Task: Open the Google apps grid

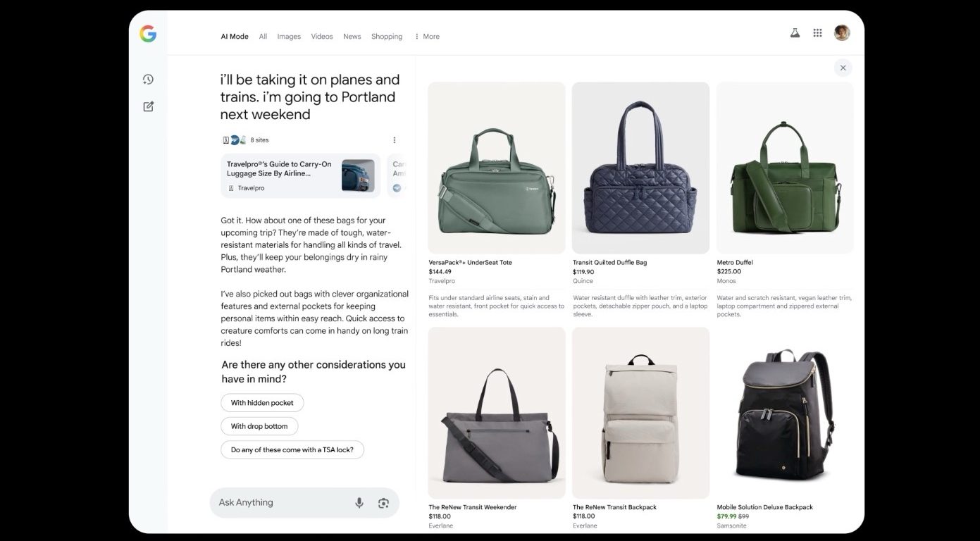Action: click(817, 33)
